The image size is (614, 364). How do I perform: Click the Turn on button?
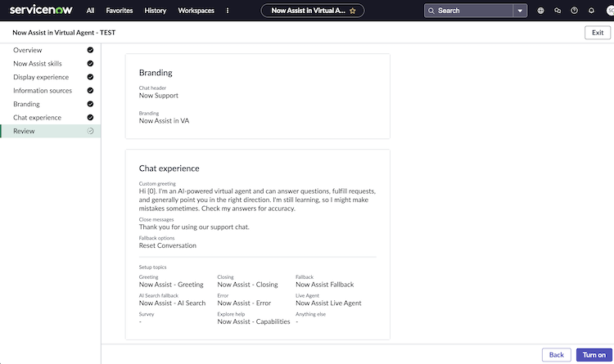point(594,355)
